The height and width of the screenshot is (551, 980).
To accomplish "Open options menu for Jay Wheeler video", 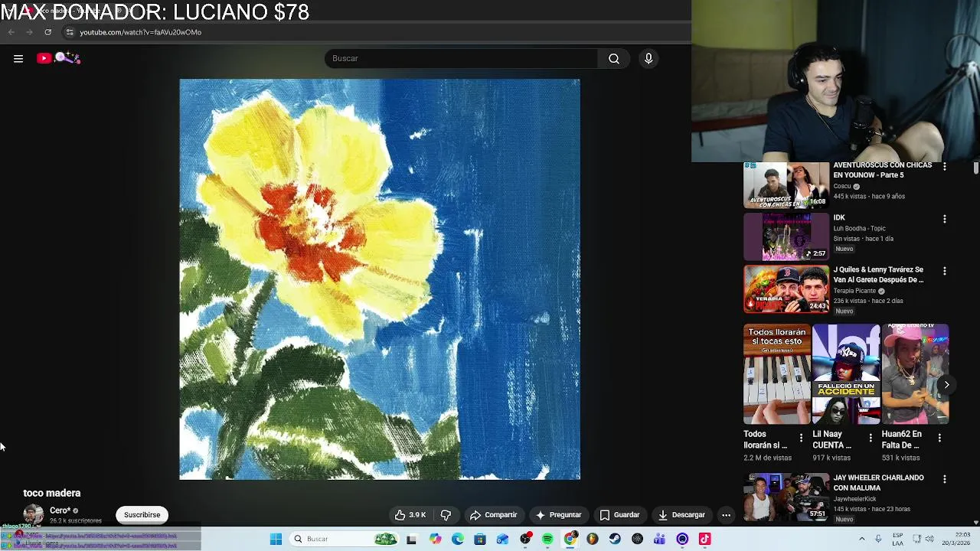I will pos(945,479).
